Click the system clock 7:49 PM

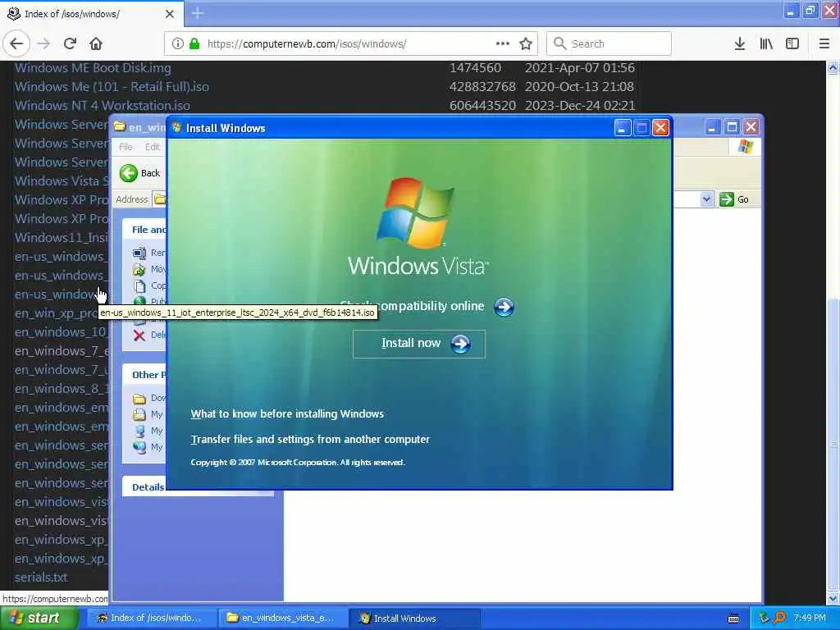(810, 619)
